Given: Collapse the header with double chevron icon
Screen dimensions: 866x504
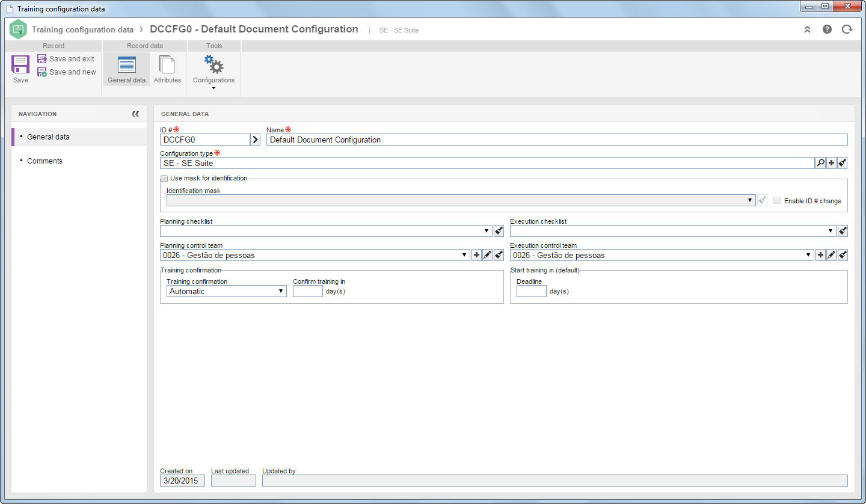Looking at the screenshot, I should (807, 29).
